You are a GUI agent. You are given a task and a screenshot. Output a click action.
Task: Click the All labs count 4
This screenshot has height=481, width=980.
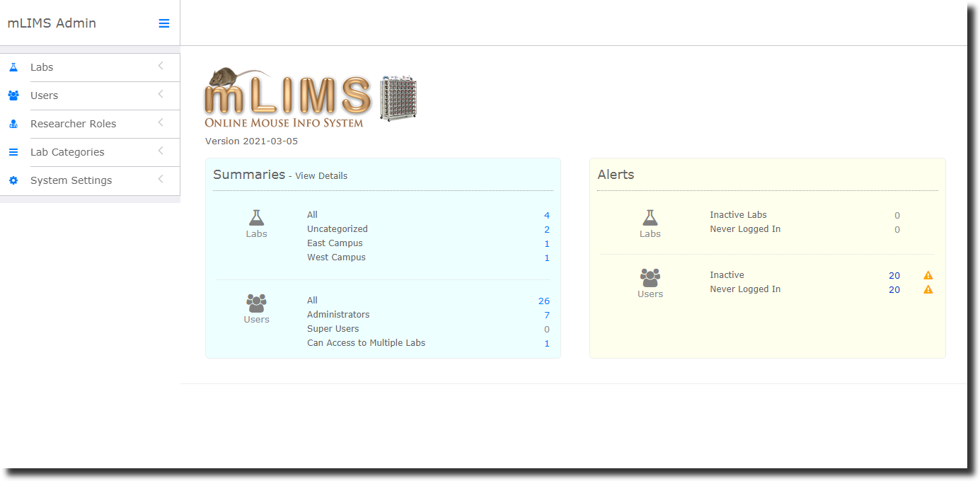pos(547,215)
